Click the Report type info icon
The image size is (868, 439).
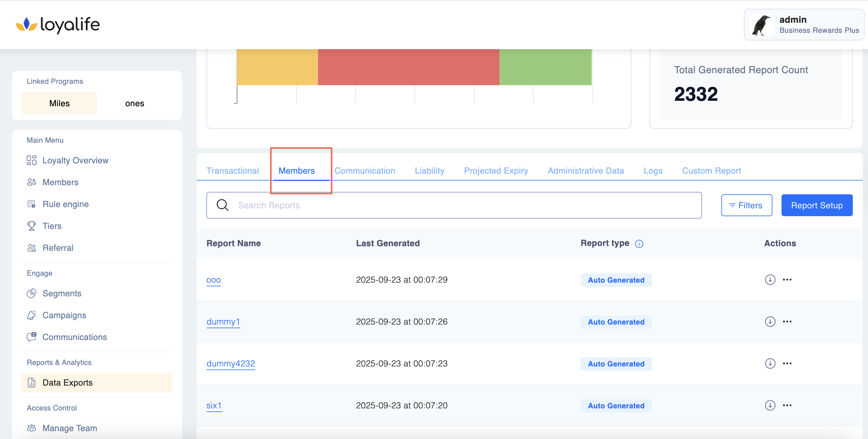(x=639, y=243)
